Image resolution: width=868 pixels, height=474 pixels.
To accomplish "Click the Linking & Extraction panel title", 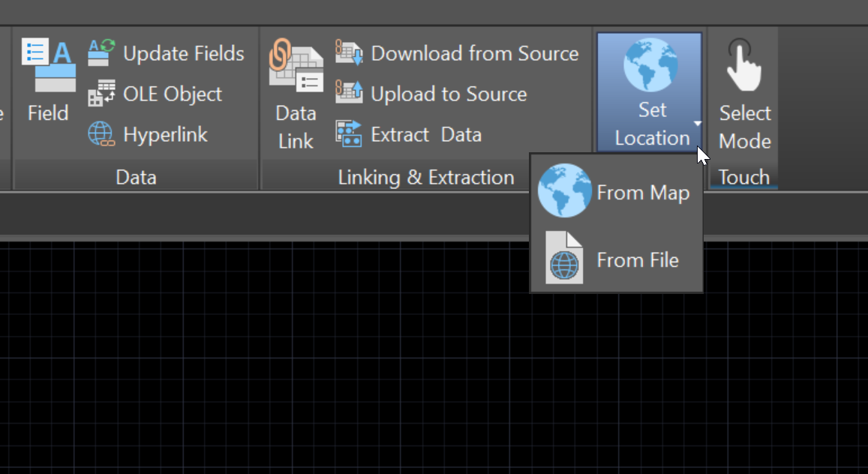I will 427,177.
